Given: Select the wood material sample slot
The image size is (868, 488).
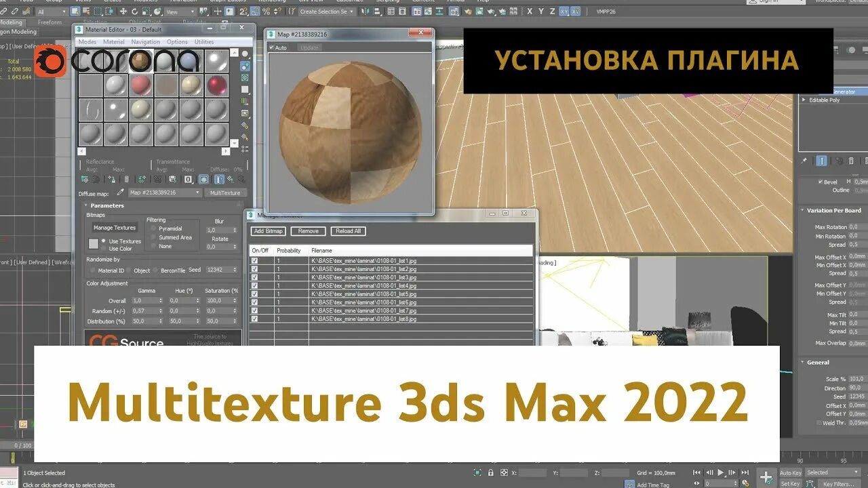Looking at the screenshot, I should point(141,60).
